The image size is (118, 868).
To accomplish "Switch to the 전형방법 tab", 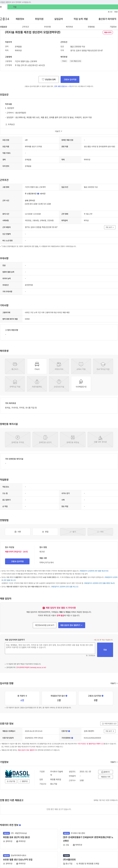I will (91, 27).
